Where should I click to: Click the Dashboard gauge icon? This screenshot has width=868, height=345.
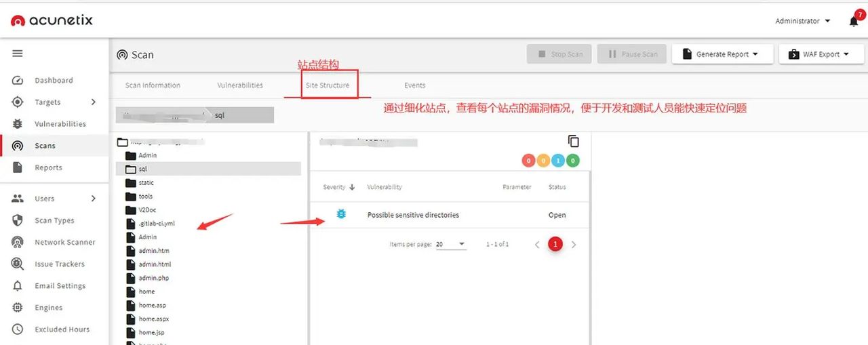[18, 80]
